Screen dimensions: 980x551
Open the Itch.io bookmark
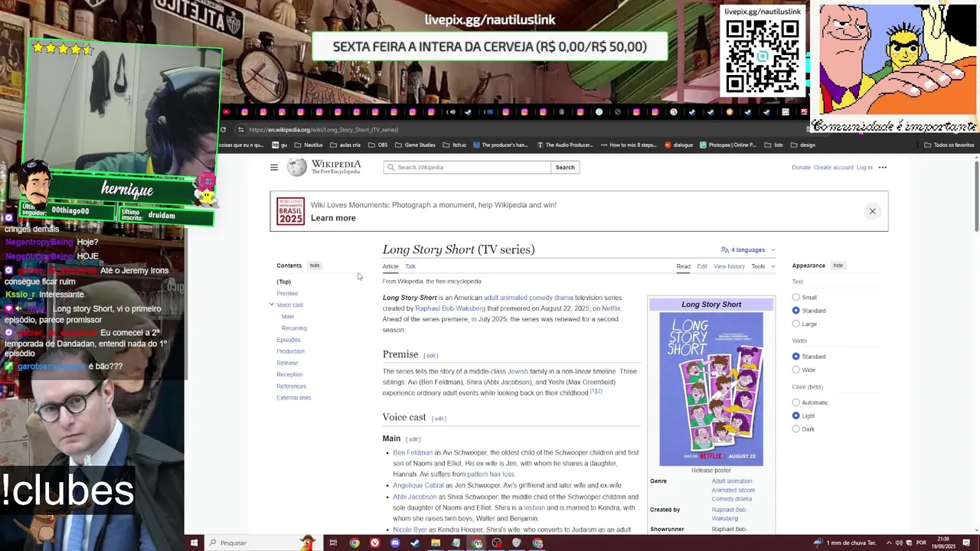tap(453, 145)
